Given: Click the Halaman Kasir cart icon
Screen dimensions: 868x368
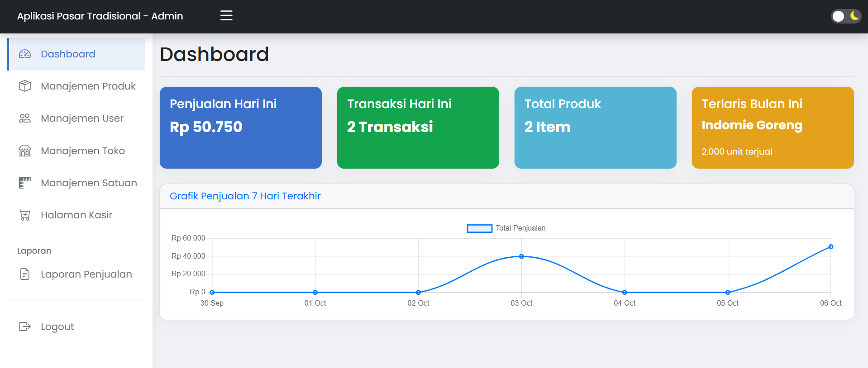Looking at the screenshot, I should click(x=25, y=215).
